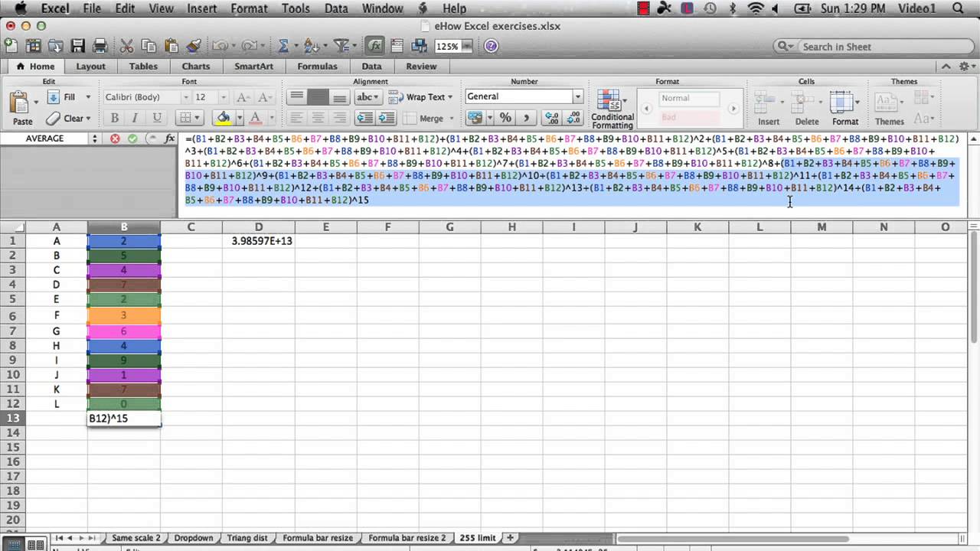The image size is (980, 551).
Task: Open the font size 12 dropdown
Action: tap(224, 97)
